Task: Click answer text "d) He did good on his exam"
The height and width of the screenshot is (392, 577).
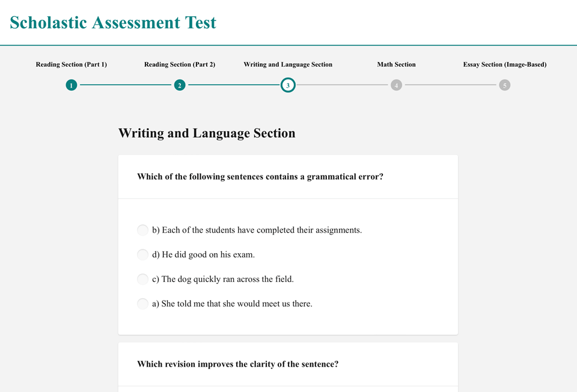Action: (203, 254)
